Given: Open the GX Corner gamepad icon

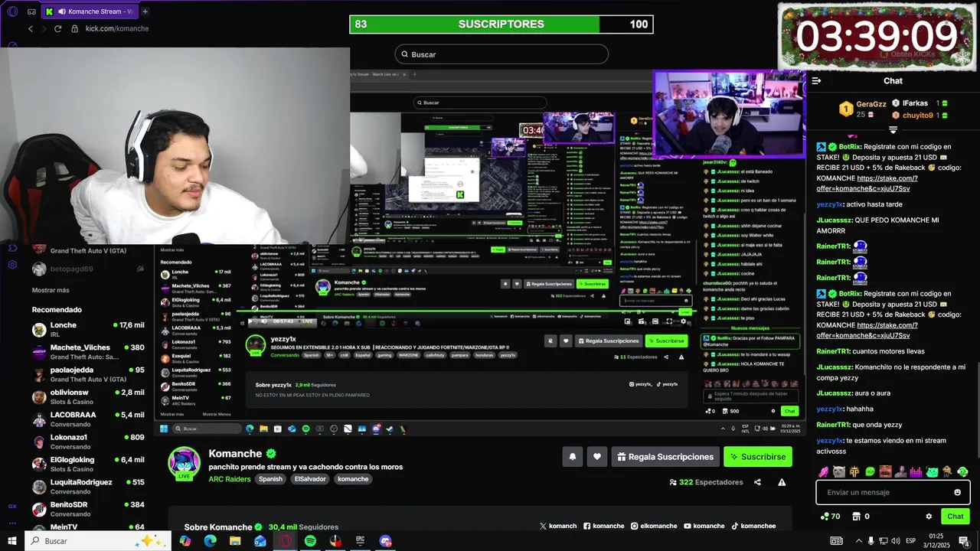Looking at the screenshot, I should point(31,11).
